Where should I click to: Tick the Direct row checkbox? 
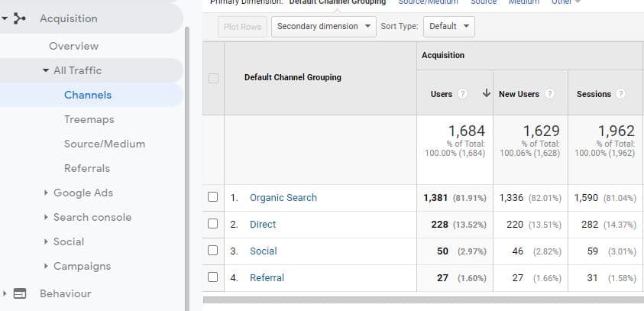pyautogui.click(x=212, y=223)
